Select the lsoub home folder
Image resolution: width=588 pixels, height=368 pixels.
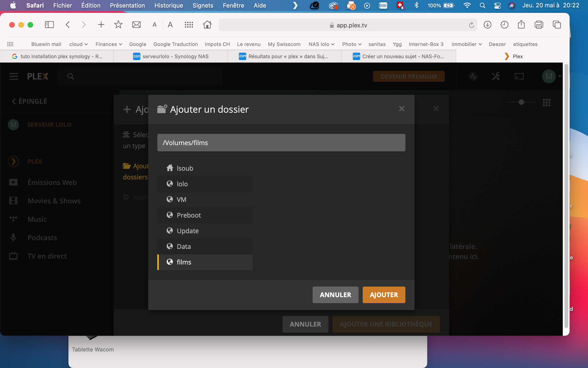(205, 168)
